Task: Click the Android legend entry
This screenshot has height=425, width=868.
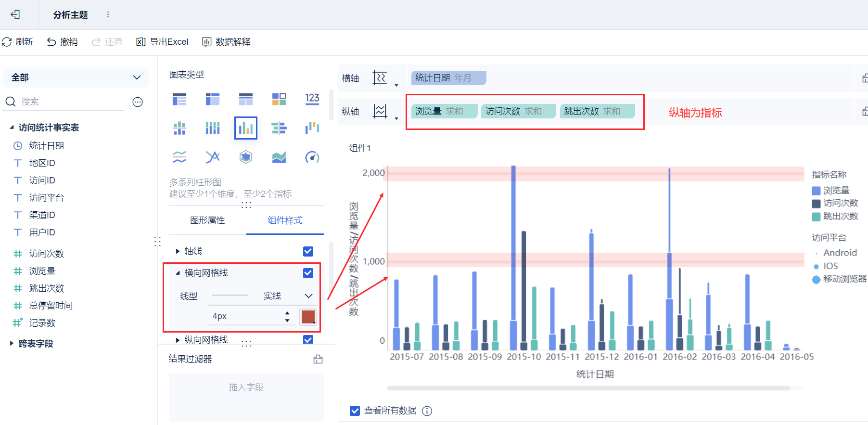Action: (x=835, y=253)
